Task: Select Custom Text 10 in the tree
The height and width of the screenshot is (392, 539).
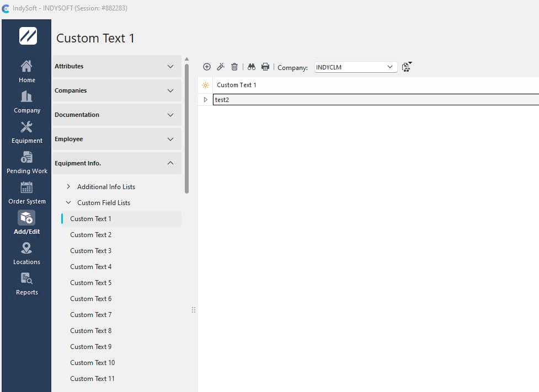Action: [93, 363]
